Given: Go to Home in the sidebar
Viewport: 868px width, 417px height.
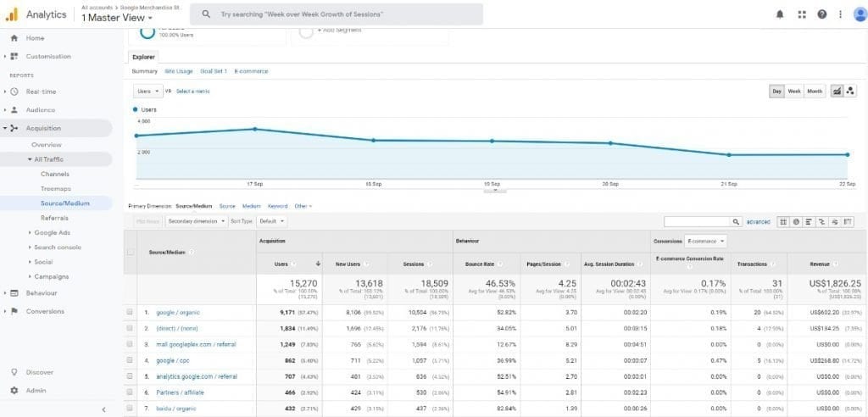Looking at the screenshot, I should click(x=35, y=38).
